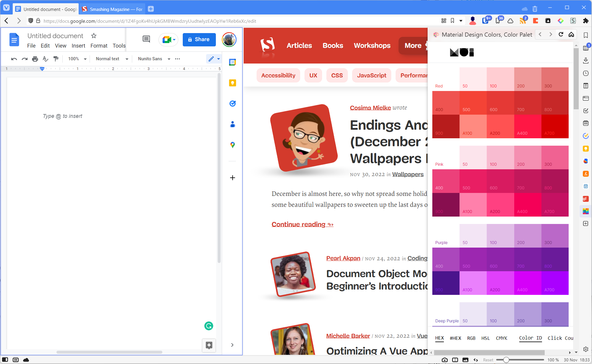Viewport: 592px width, 364px height.
Task: Select the Paint format tool
Action: tap(56, 59)
